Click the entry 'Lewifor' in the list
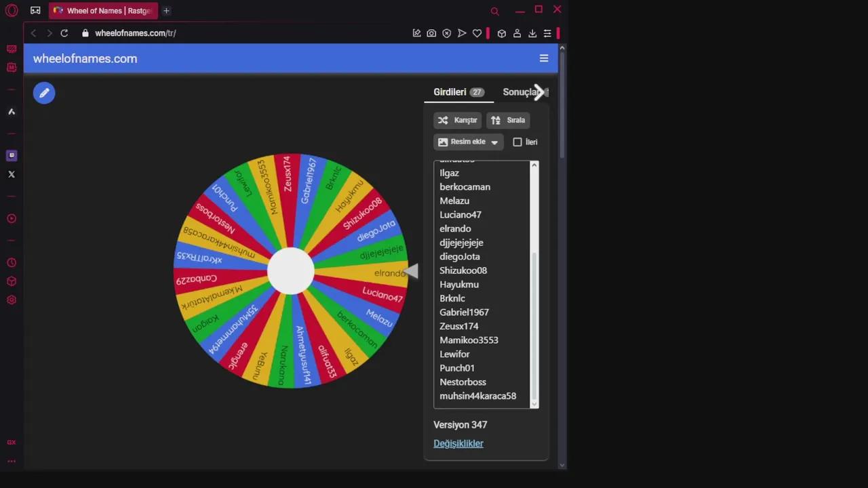Screen dimensions: 868x488 455,354
